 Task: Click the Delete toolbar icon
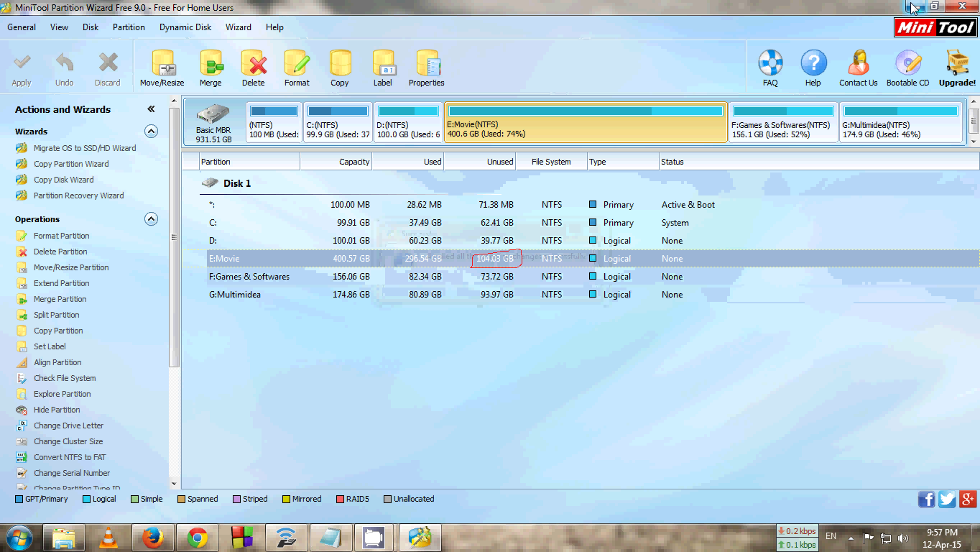(254, 63)
